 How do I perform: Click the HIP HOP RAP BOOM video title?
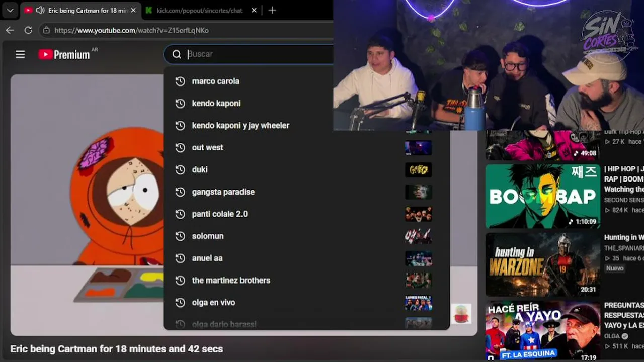pos(624,179)
